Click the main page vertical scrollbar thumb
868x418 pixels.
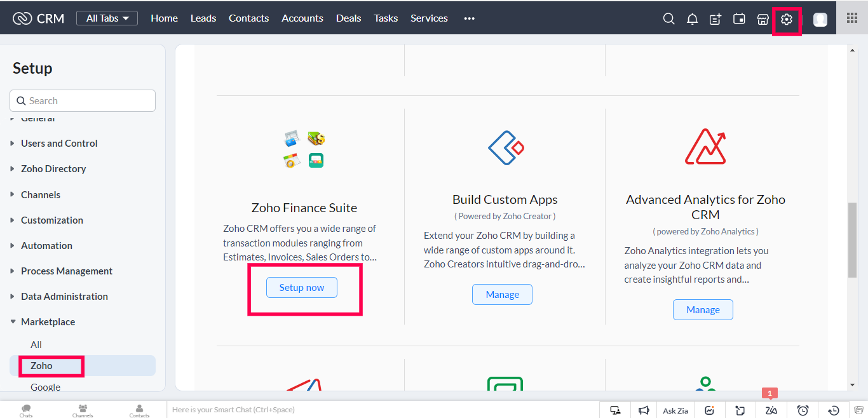tap(853, 240)
